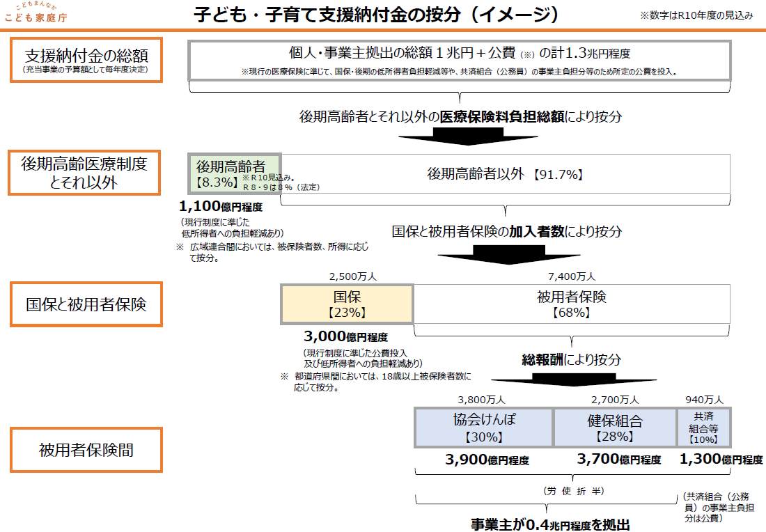
Task: Select the 国保と被用者保険 orange label box
Action: click(x=86, y=304)
